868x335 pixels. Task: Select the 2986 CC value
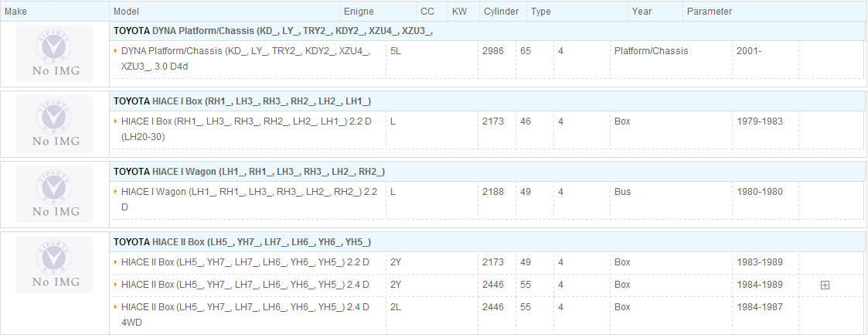pos(493,51)
